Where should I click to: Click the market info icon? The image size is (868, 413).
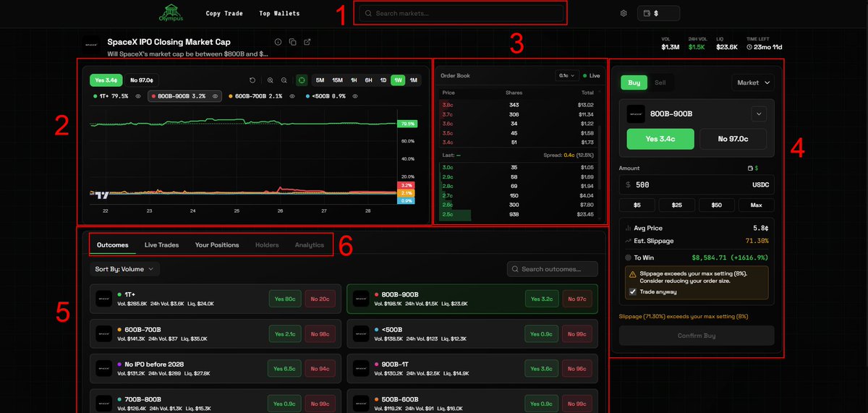coord(278,42)
